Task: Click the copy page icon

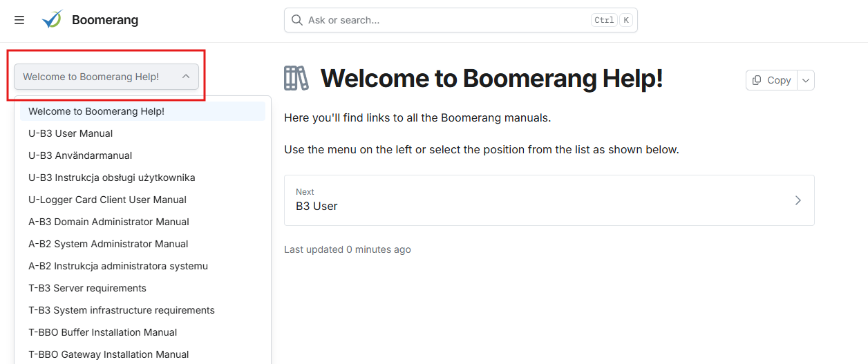Action: 757,80
